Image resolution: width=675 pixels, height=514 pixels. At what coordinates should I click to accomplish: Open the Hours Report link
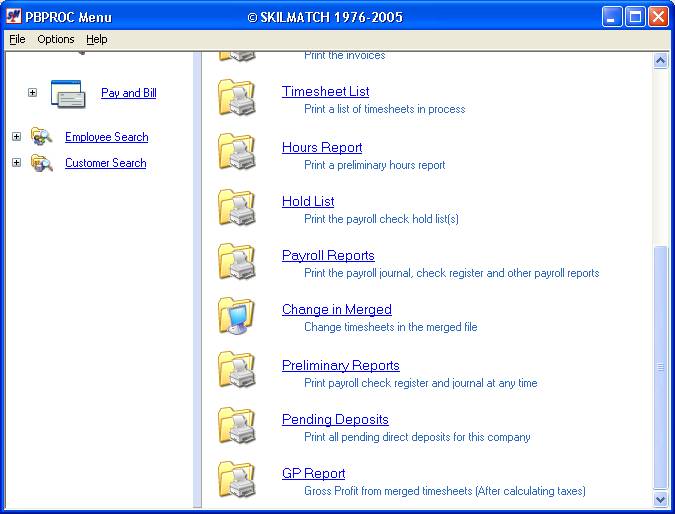(322, 147)
